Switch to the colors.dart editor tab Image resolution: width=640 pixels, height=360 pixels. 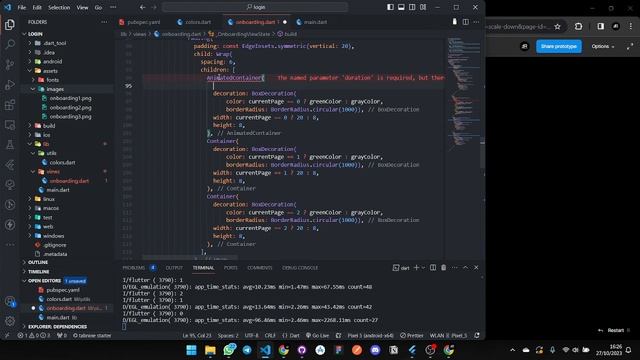tap(195, 22)
